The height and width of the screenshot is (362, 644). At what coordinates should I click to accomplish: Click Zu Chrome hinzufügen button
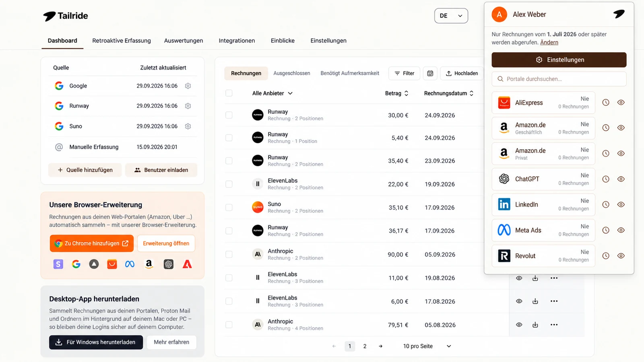coord(92,243)
